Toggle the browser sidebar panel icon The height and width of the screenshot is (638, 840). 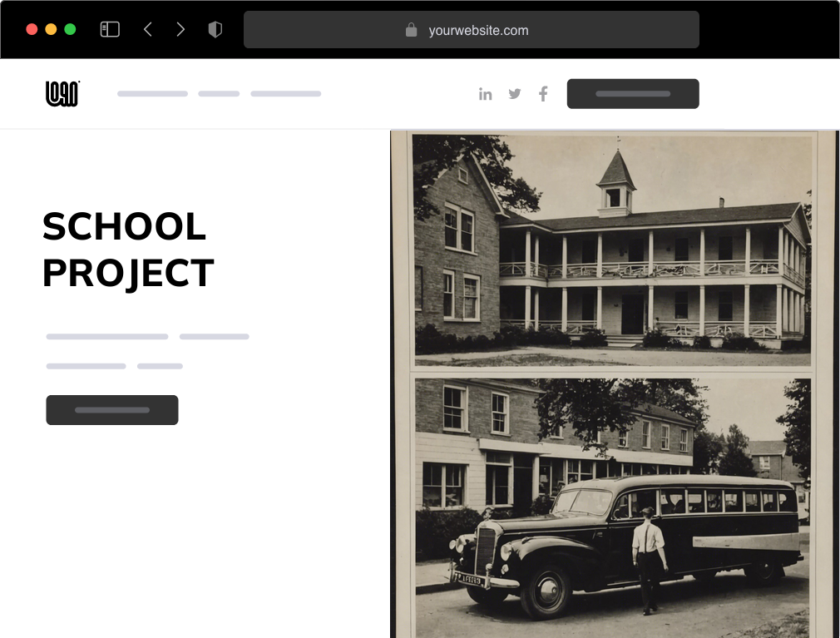(x=109, y=28)
